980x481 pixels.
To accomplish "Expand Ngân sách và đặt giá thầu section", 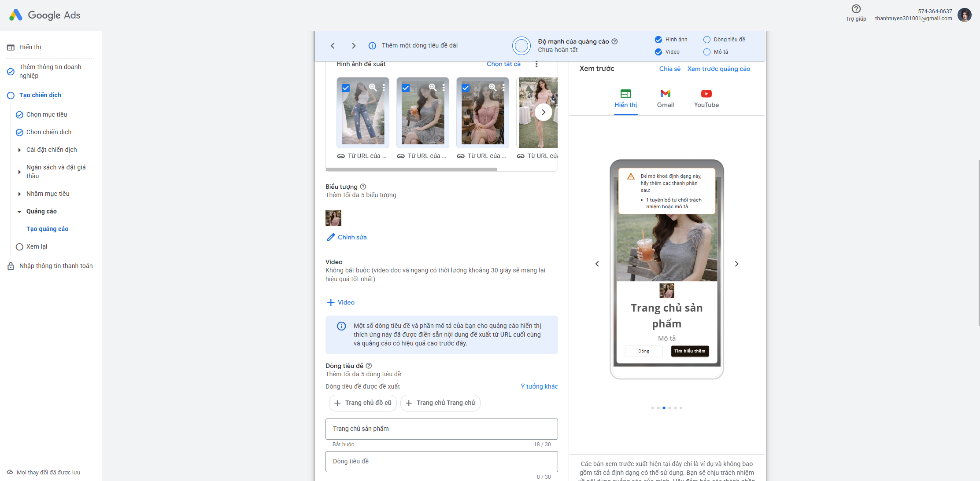I will click(19, 172).
